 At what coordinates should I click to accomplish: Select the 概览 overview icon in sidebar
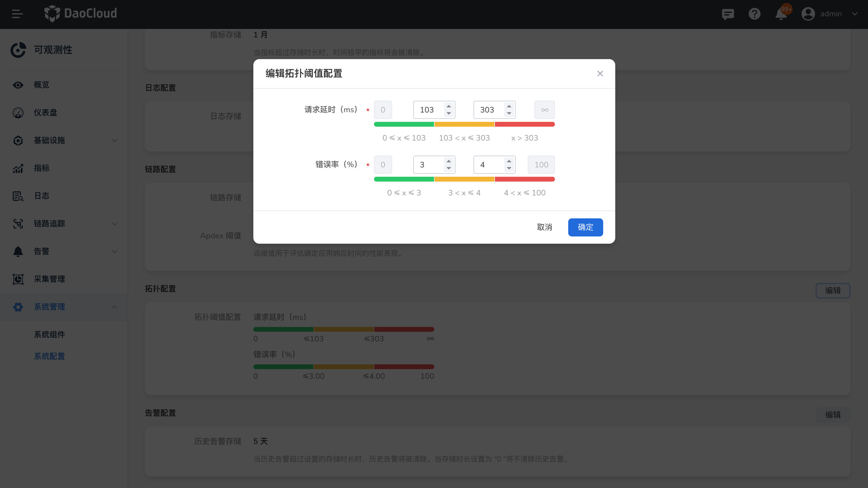[x=18, y=85]
